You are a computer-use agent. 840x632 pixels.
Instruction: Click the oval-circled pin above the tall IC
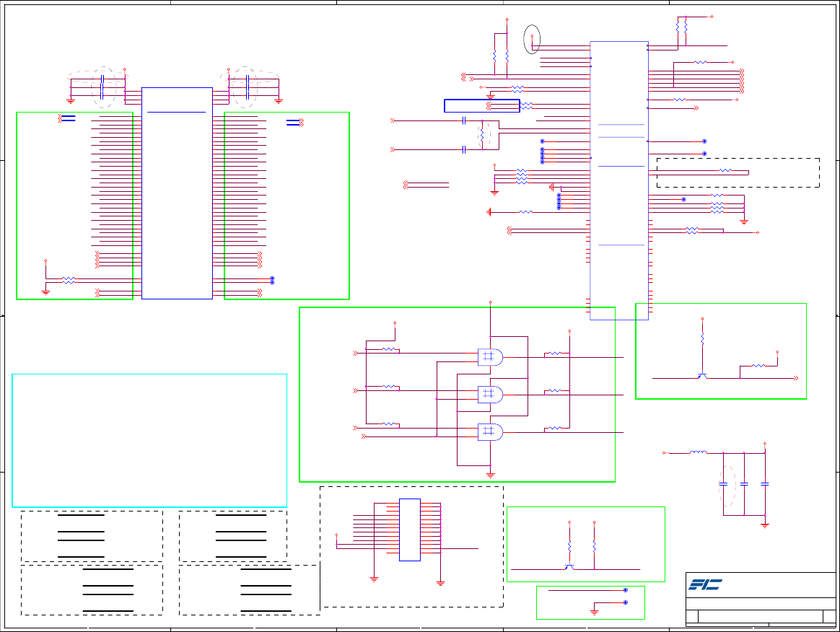(532, 39)
